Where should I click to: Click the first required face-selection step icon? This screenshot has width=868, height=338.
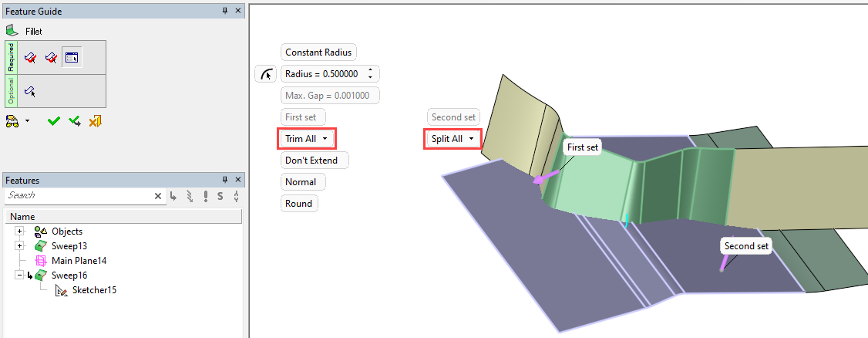[31, 58]
